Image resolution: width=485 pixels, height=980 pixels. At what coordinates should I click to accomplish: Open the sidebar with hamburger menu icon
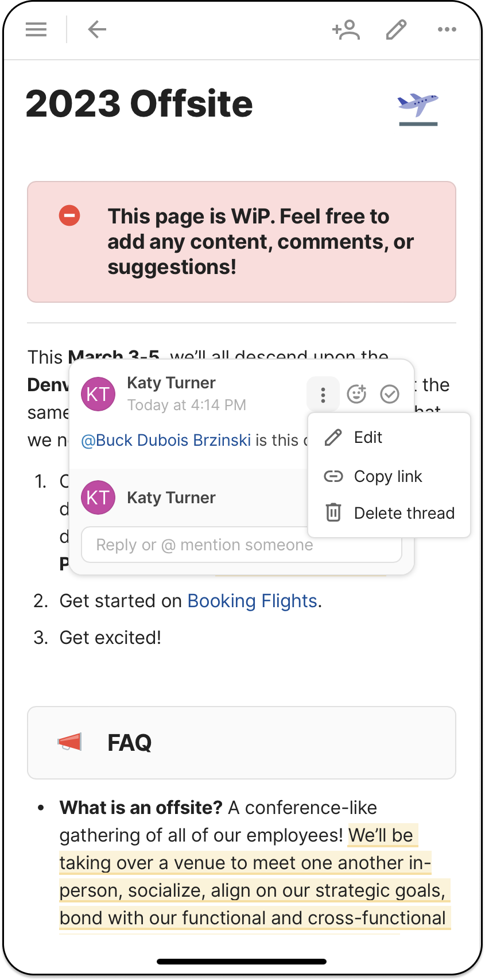point(36,29)
